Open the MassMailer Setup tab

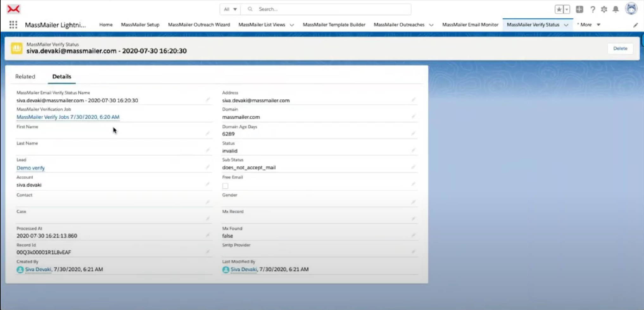coord(140,25)
